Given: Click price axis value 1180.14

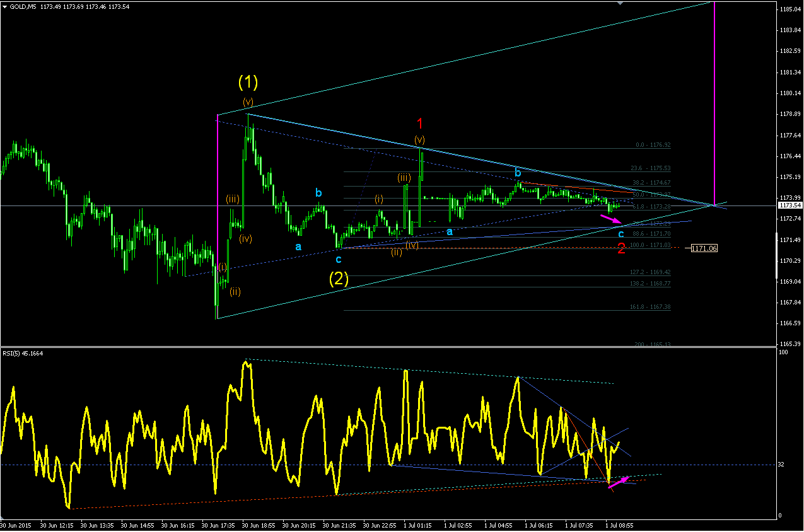Looking at the screenshot, I should click(x=790, y=93).
